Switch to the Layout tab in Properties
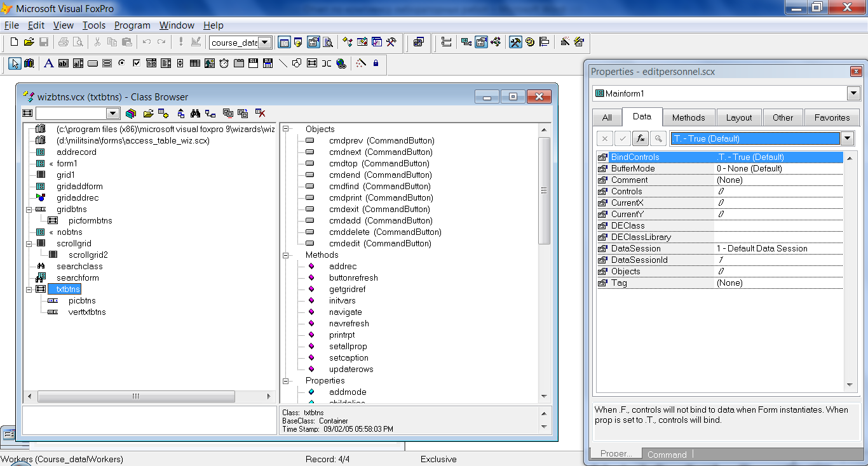868x466 pixels. pos(739,117)
